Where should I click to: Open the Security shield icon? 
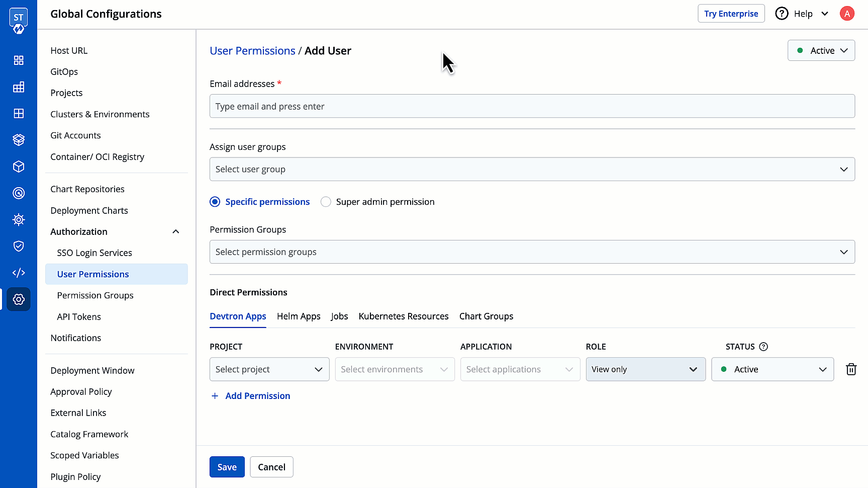(x=19, y=246)
